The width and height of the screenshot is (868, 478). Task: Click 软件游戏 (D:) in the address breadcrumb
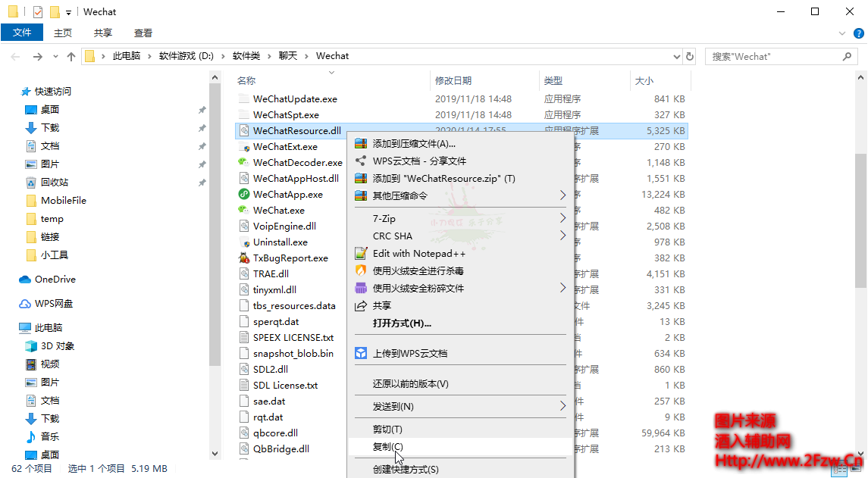(186, 56)
